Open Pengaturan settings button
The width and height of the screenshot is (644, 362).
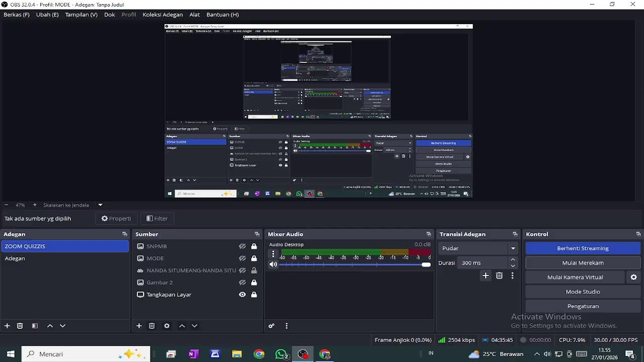tap(583, 306)
